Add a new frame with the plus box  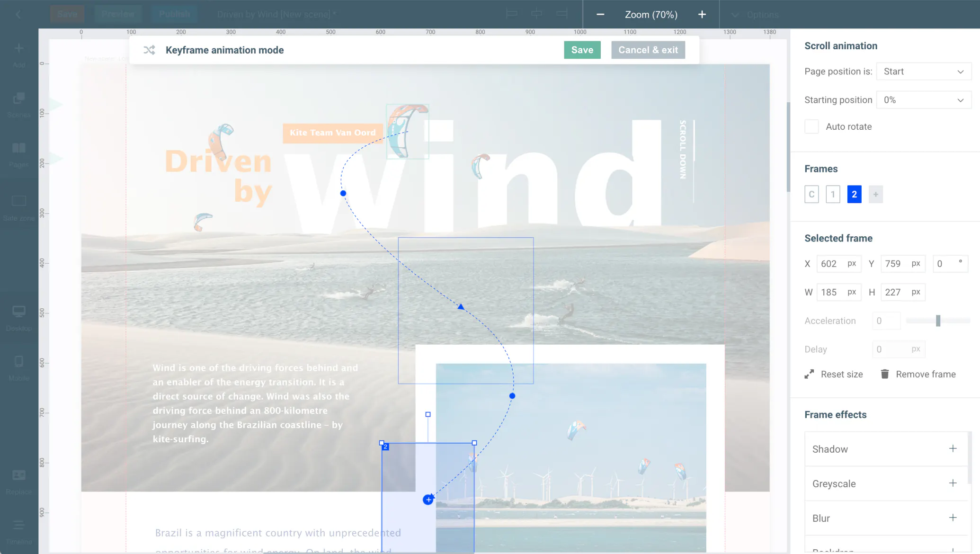(876, 194)
